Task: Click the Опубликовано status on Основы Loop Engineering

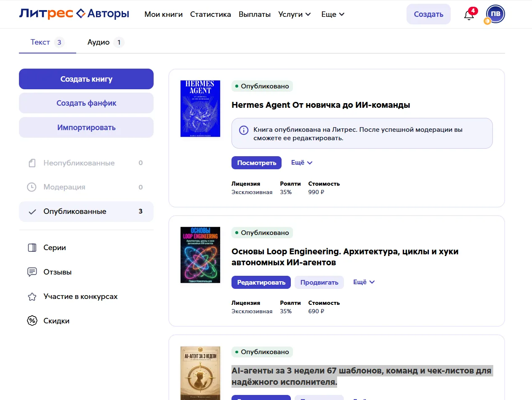Action: click(x=262, y=233)
